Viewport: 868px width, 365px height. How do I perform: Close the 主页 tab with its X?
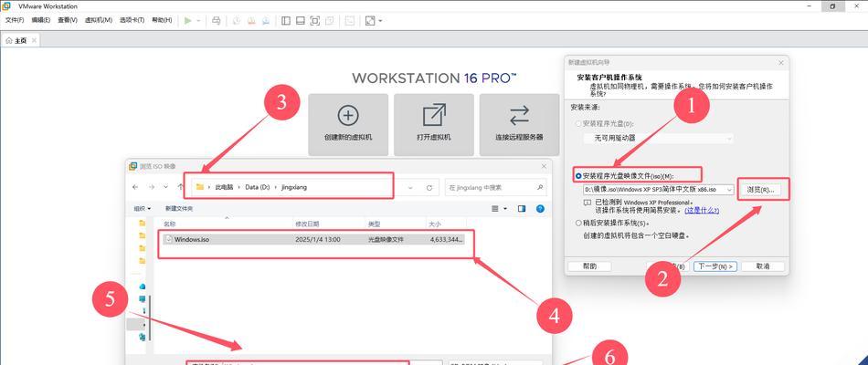[x=34, y=40]
